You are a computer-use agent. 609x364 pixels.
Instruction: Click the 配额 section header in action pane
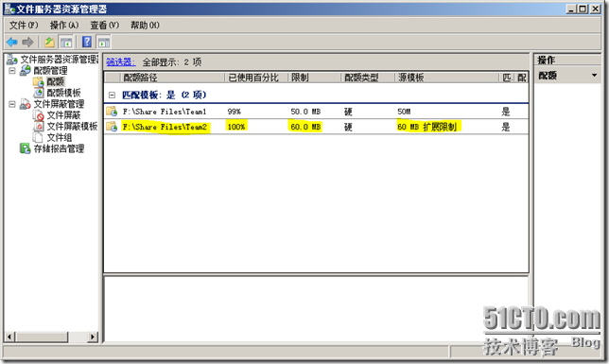(567, 76)
